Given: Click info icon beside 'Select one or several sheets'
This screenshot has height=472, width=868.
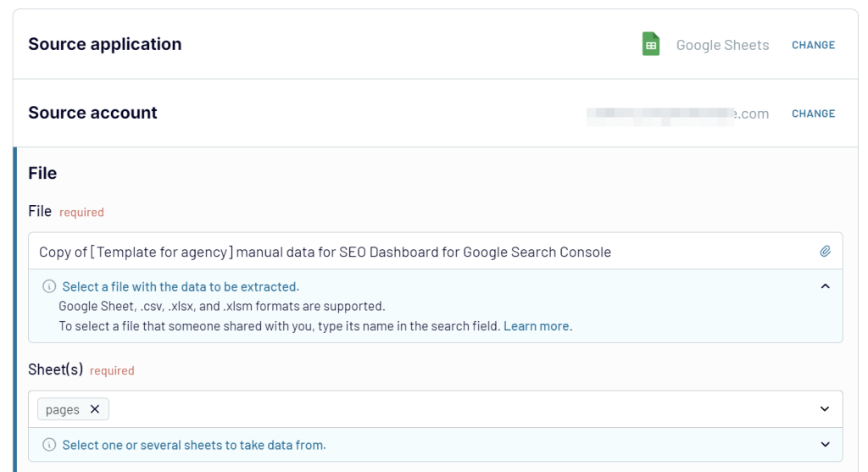Looking at the screenshot, I should coord(49,444).
